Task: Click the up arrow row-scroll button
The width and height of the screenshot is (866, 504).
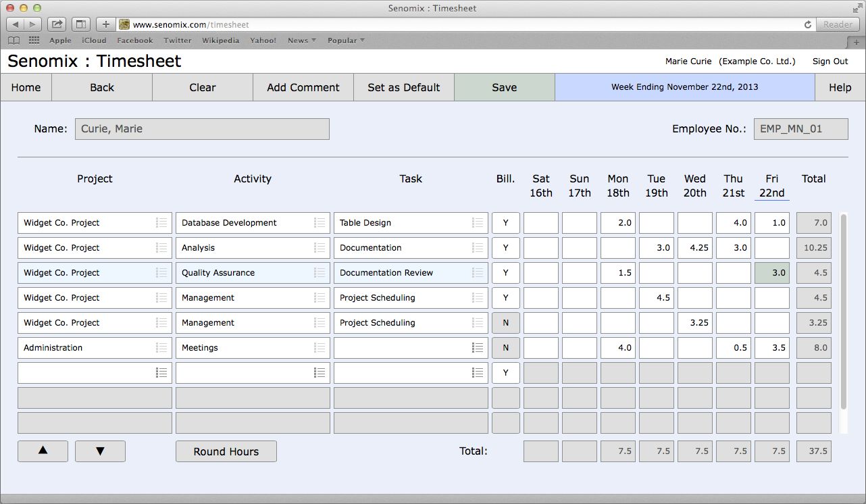Action: (43, 451)
